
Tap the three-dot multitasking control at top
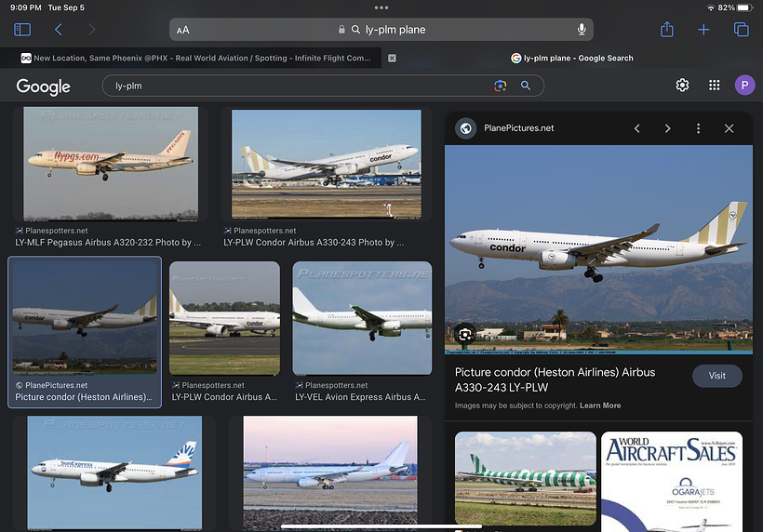click(x=381, y=7)
